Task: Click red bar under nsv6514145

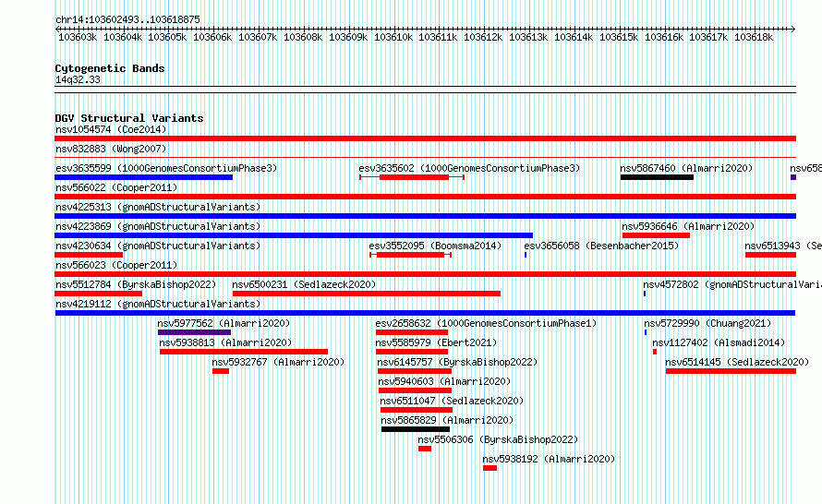Action: point(731,371)
